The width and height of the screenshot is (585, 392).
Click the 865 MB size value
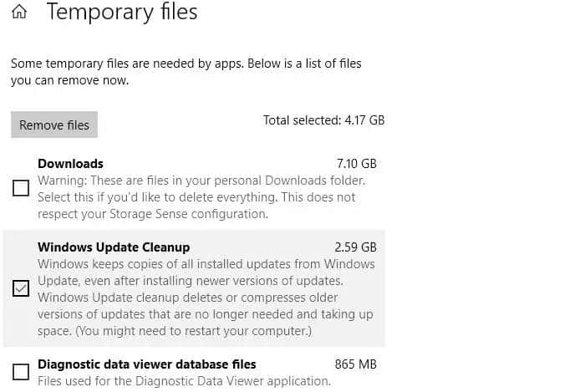pos(356,364)
